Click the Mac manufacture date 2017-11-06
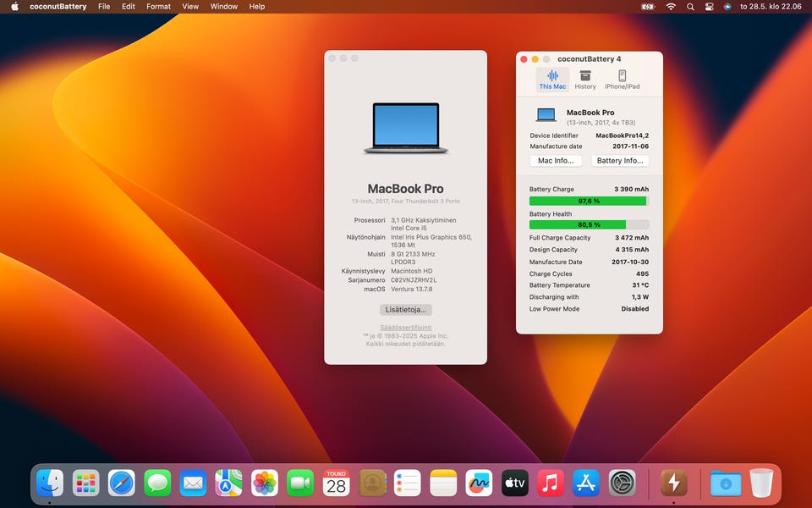 tap(630, 146)
